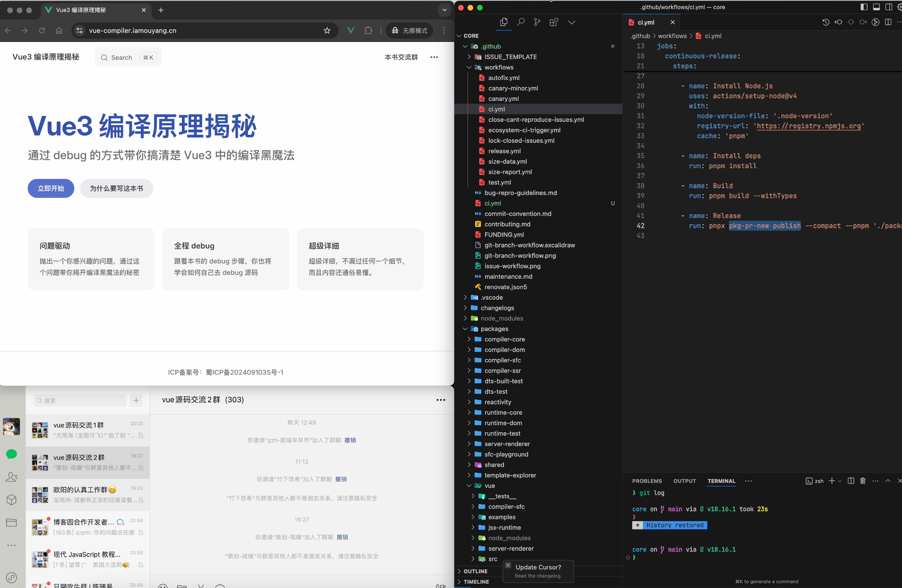Toggle the primary sidebar layout button

click(x=864, y=7)
